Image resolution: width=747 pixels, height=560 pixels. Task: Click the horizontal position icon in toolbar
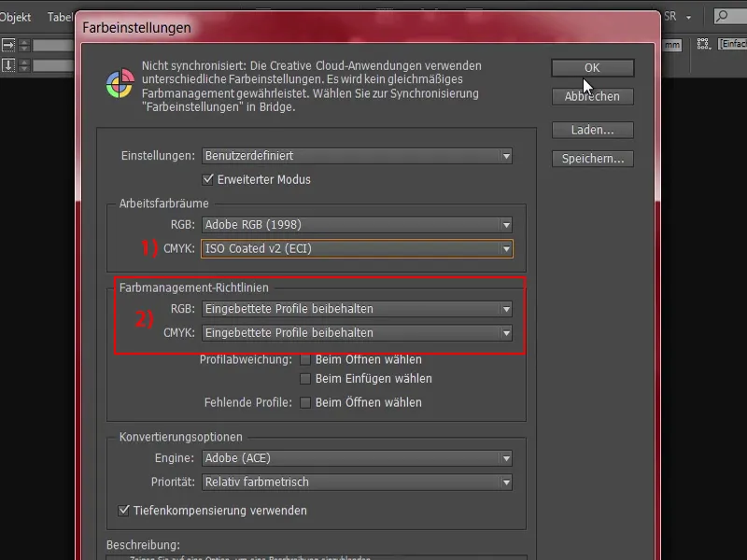[x=8, y=45]
